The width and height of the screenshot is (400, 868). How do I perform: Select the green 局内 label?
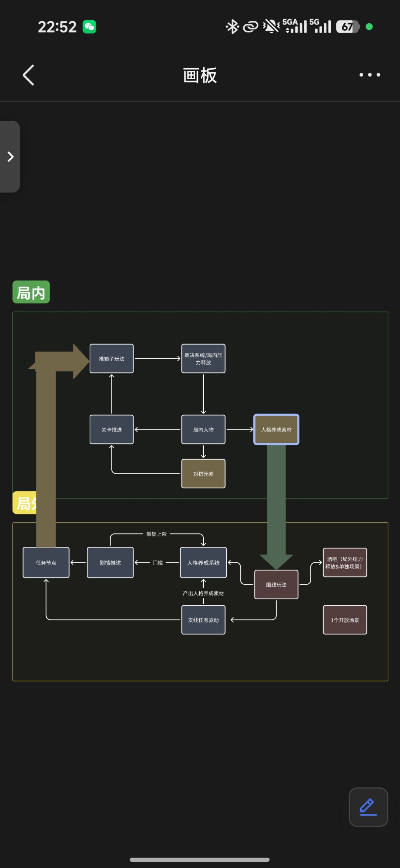[x=31, y=292]
